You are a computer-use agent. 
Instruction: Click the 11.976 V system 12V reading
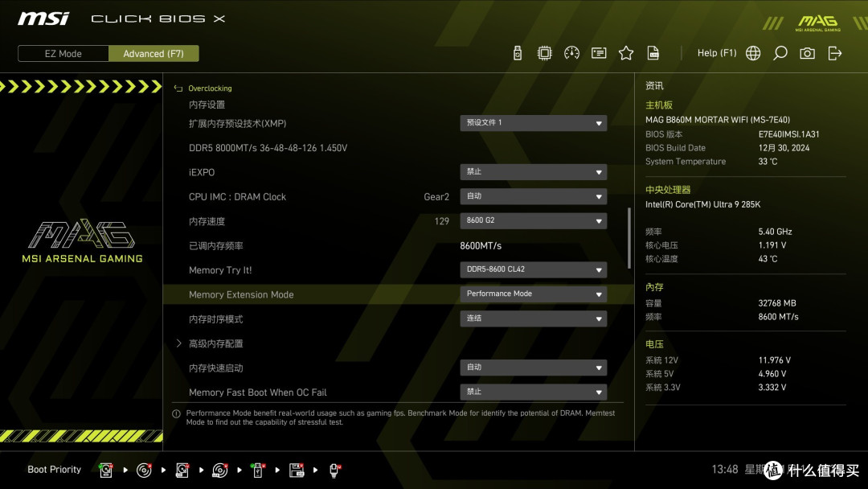[x=775, y=360]
